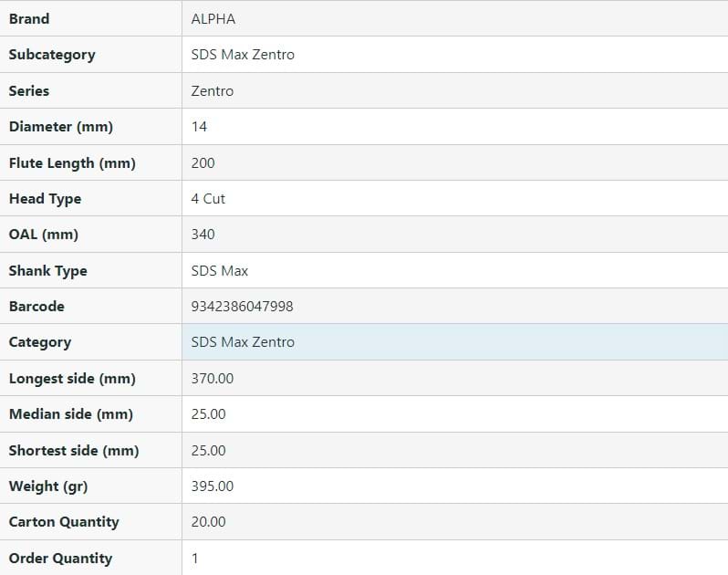
Task: Click the Flute Length (mm) label
Action: click(x=72, y=162)
